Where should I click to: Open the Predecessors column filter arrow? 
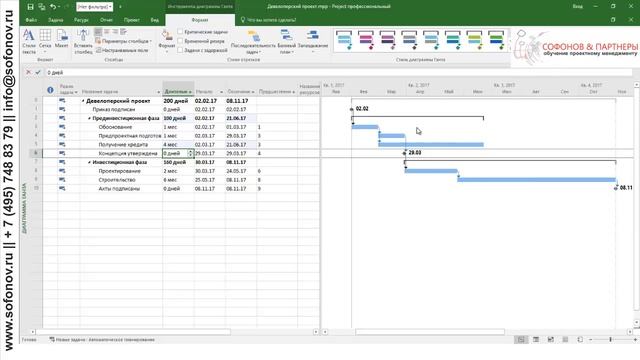293,92
